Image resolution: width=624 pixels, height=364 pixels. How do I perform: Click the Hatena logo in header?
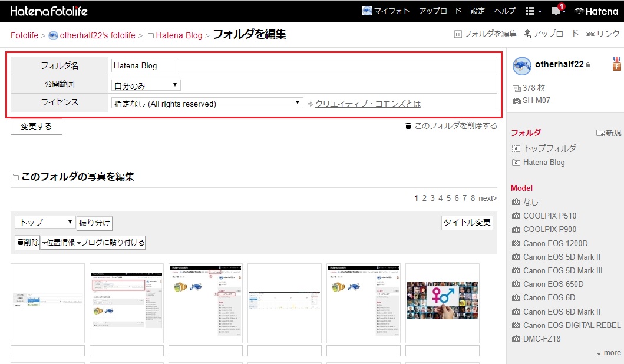596,11
